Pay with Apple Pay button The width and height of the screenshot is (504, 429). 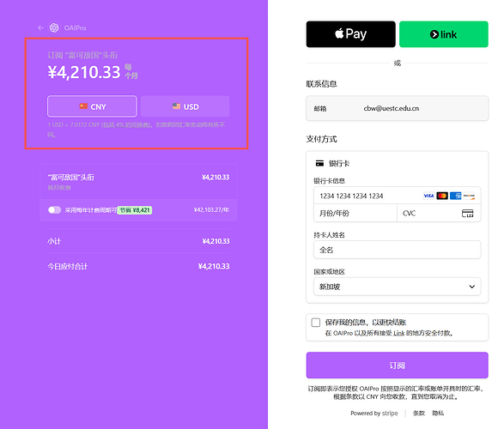pos(350,34)
